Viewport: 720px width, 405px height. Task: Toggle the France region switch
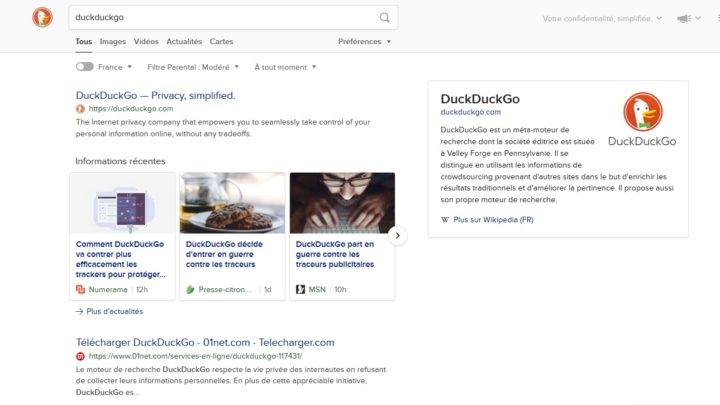(84, 67)
